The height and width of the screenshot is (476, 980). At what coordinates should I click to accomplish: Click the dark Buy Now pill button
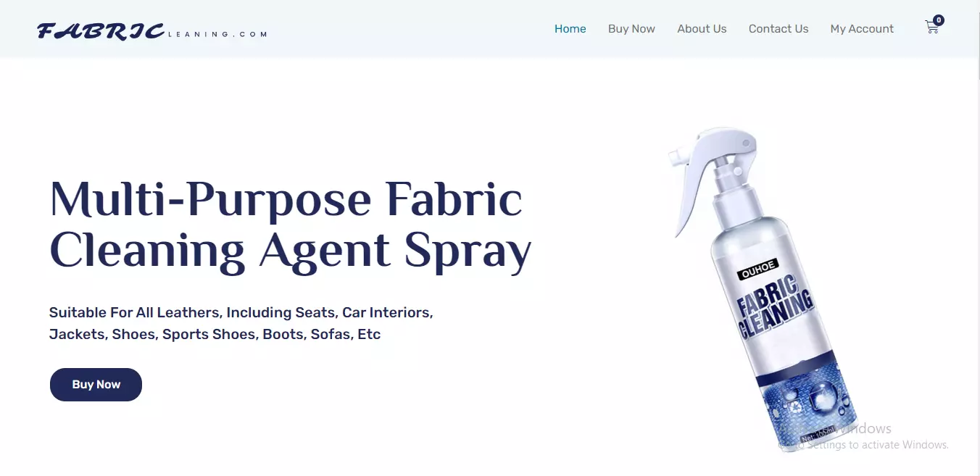96,384
